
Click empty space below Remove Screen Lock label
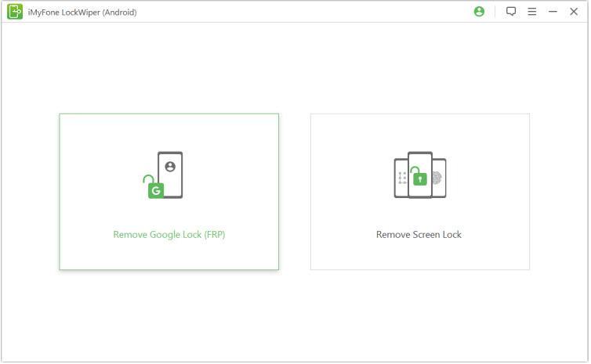(x=421, y=256)
